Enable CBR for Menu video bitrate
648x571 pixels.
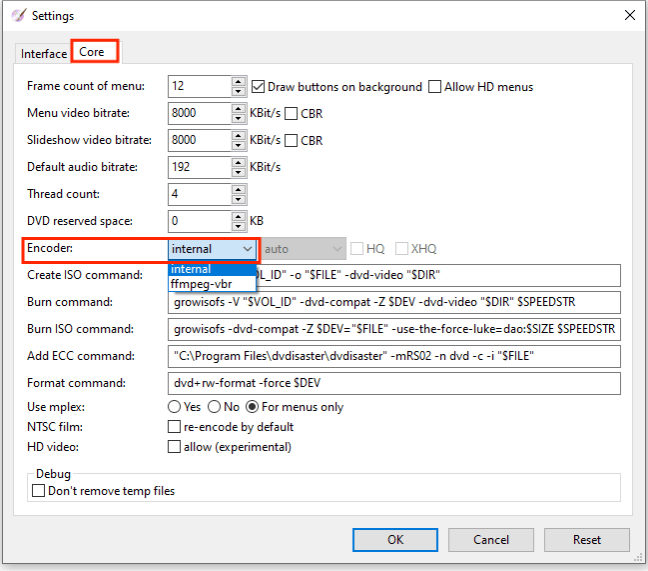pos(292,114)
